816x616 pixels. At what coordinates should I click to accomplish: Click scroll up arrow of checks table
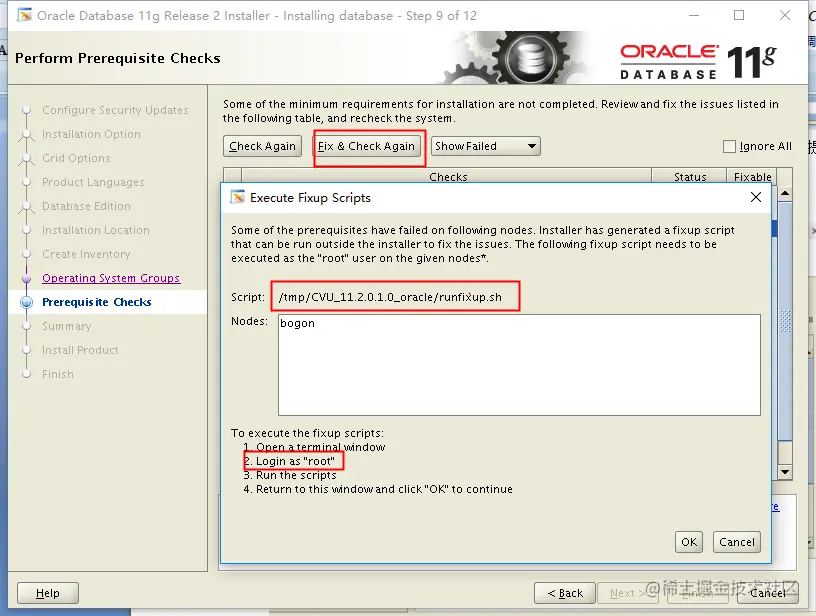[785, 194]
